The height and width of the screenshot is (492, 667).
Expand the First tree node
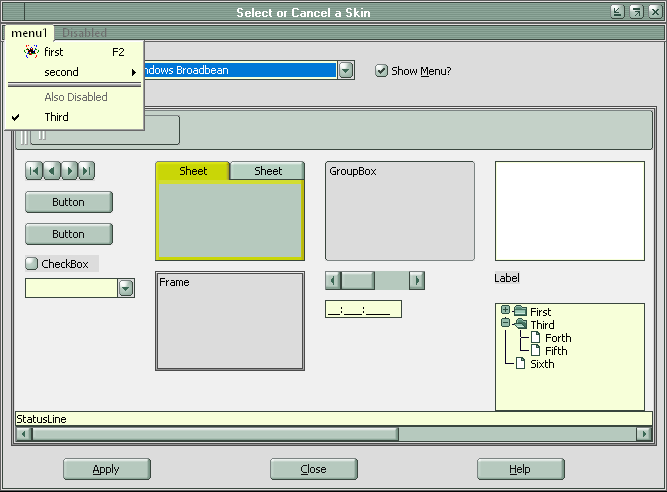pyautogui.click(x=506, y=312)
